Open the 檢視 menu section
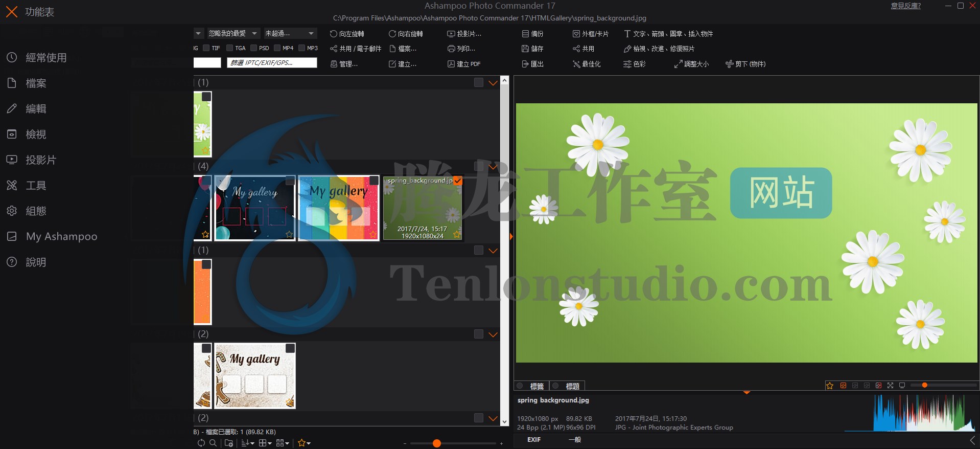Viewport: 980px width, 449px height. coord(27,134)
